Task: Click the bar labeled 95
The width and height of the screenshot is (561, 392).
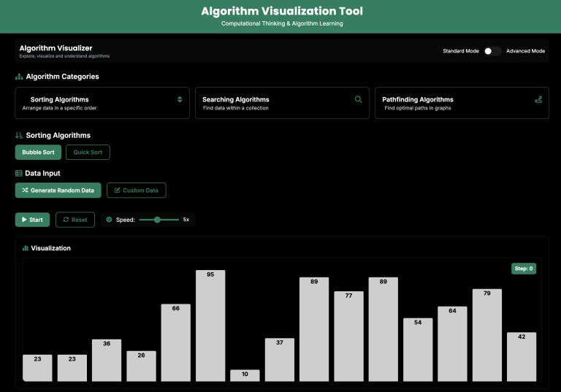Action: click(x=210, y=326)
